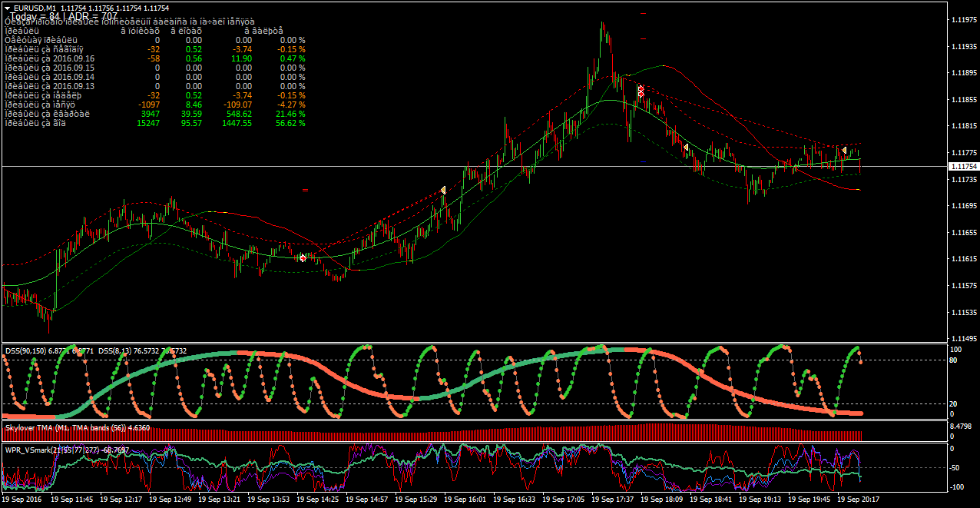Click the EURUSD,M1 chart title text
The width and height of the screenshot is (980, 508).
[35, 8]
